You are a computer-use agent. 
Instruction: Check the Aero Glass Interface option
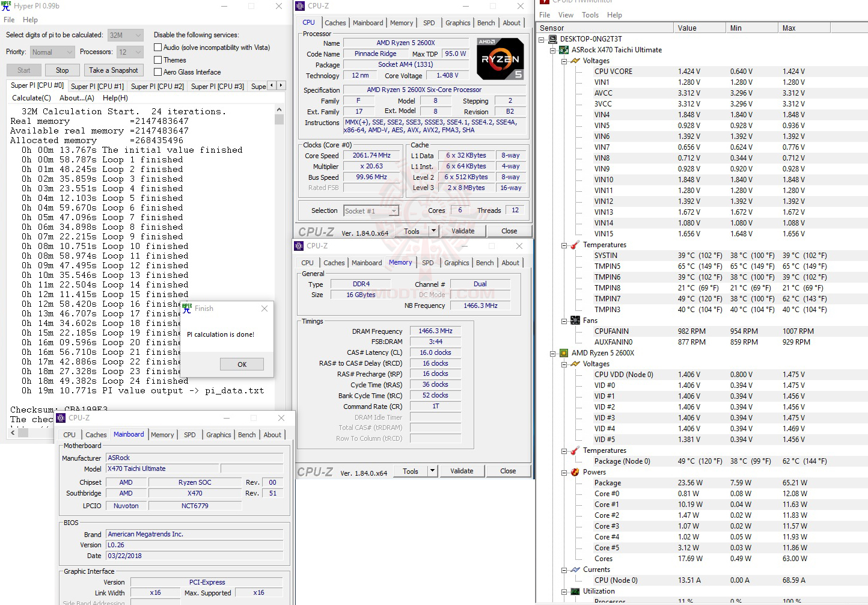click(x=158, y=72)
